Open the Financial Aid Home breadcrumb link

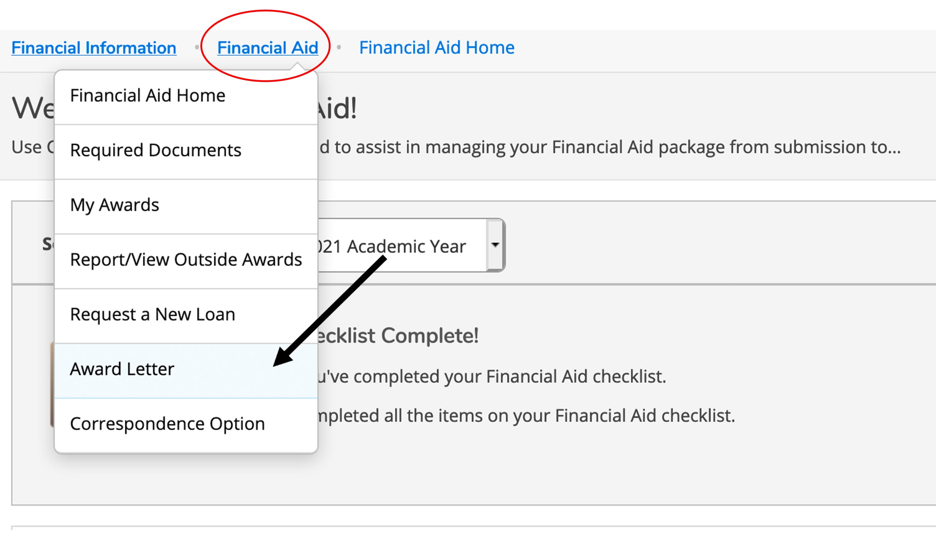point(437,48)
